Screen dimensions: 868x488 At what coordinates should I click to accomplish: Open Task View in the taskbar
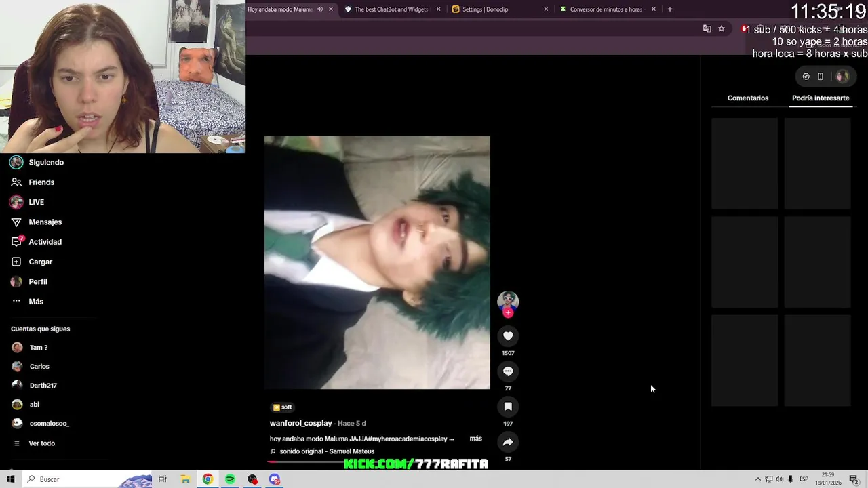163,479
